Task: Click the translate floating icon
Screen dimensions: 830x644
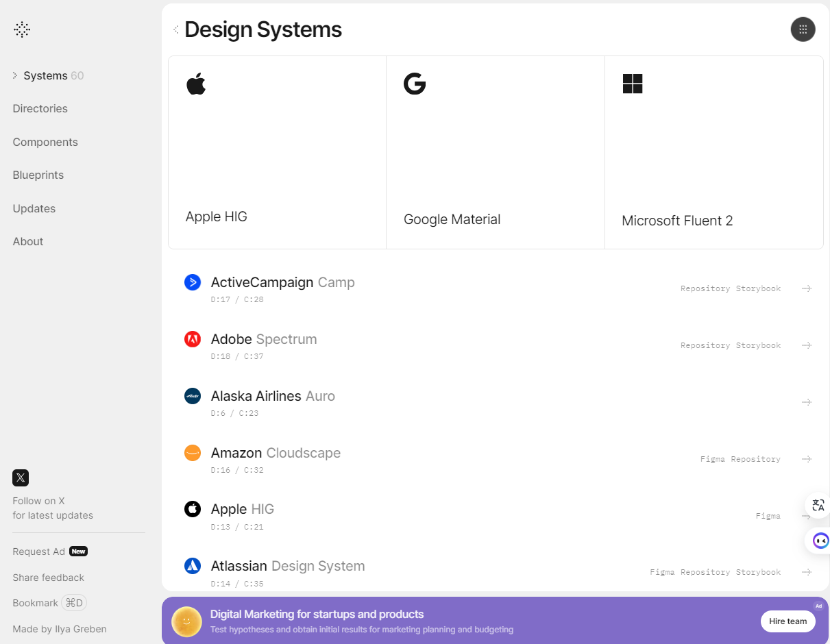Action: tap(818, 506)
